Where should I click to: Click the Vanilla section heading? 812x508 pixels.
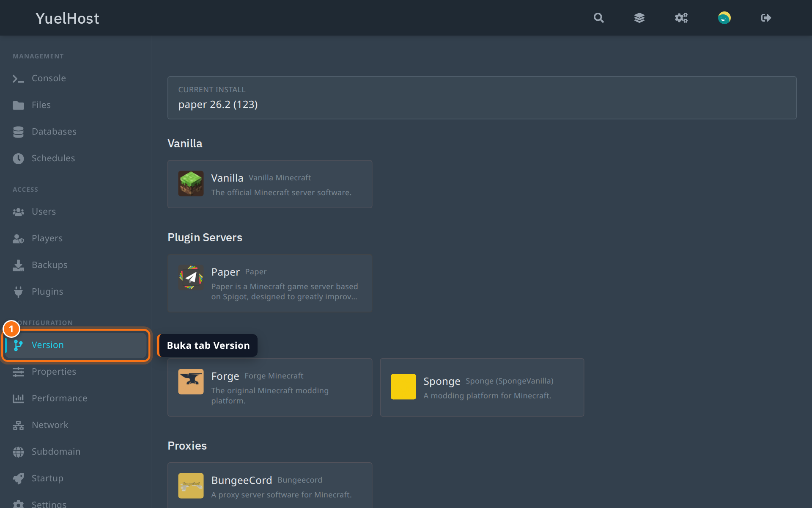coord(185,144)
